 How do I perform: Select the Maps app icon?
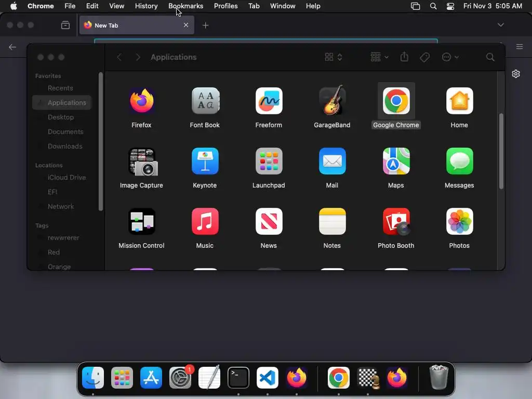(396, 161)
